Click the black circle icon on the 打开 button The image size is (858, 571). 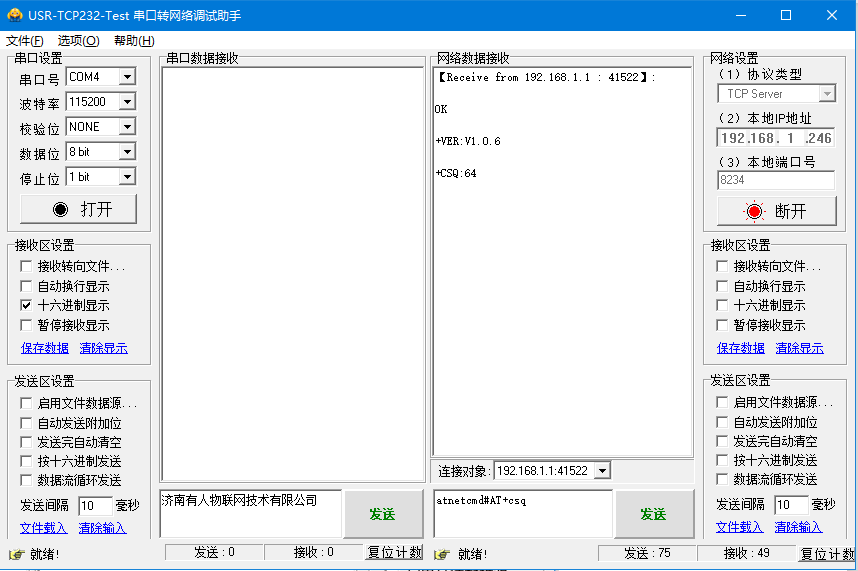click(60, 210)
